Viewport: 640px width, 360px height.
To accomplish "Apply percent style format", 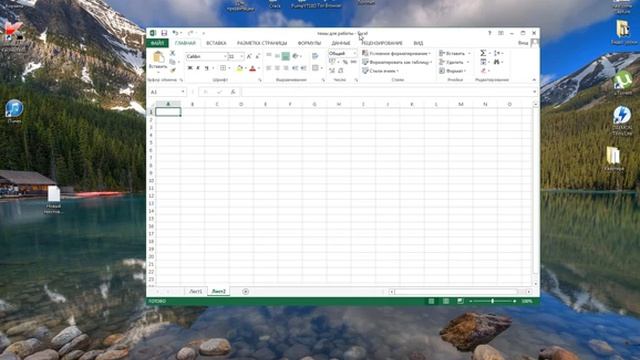I will tap(345, 62).
